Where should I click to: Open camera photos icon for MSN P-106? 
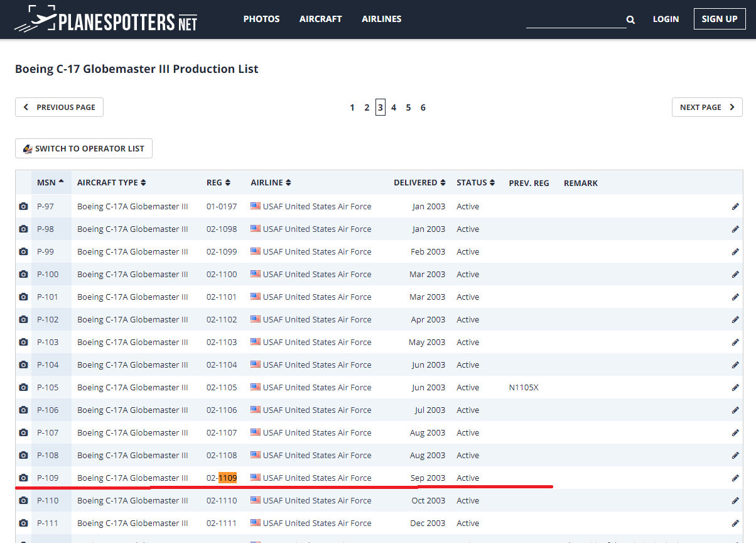pos(23,410)
